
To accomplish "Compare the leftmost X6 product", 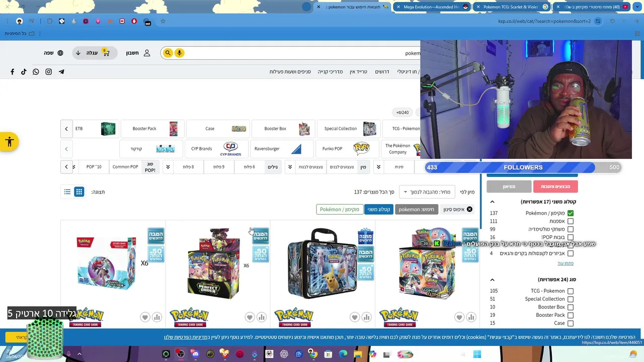I will pos(157,317).
